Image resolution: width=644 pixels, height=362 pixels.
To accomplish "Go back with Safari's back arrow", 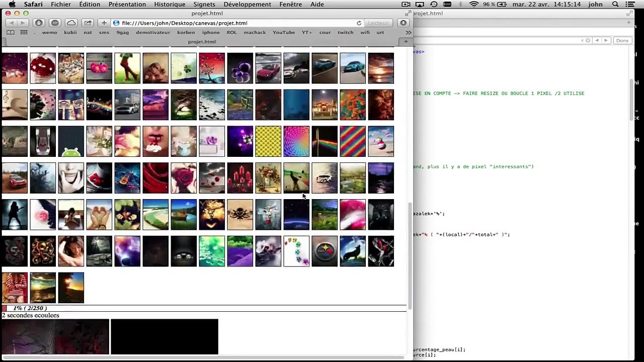I will coord(11,23).
